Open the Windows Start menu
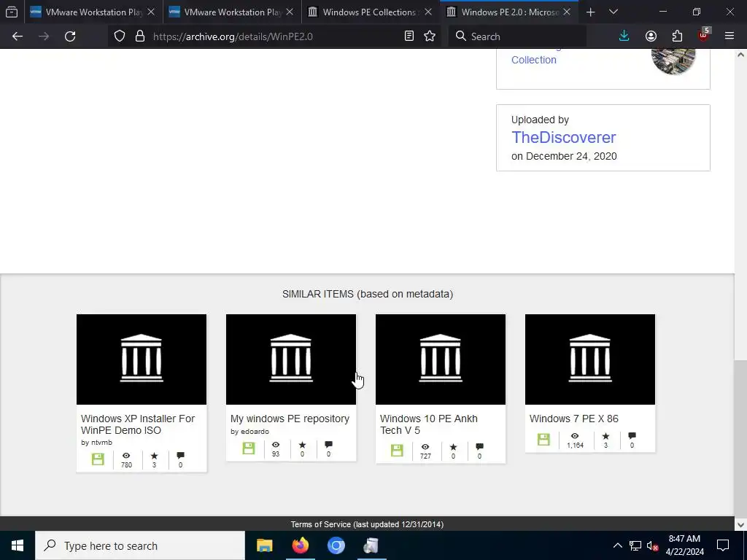Screen dimensions: 747x560 pos(18,545)
